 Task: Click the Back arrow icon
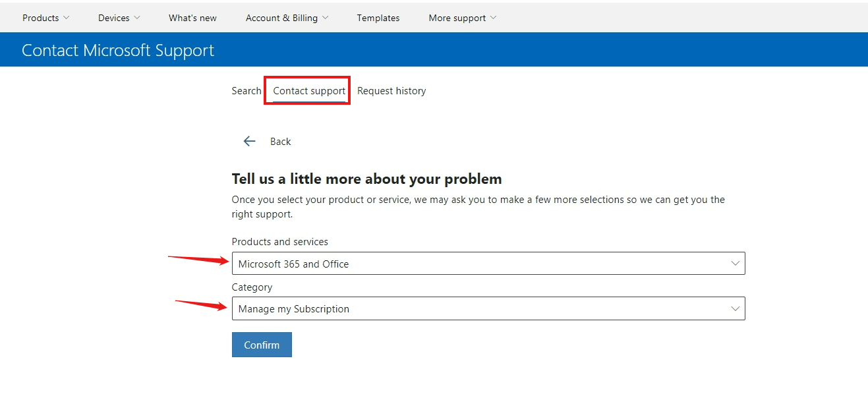[249, 140]
